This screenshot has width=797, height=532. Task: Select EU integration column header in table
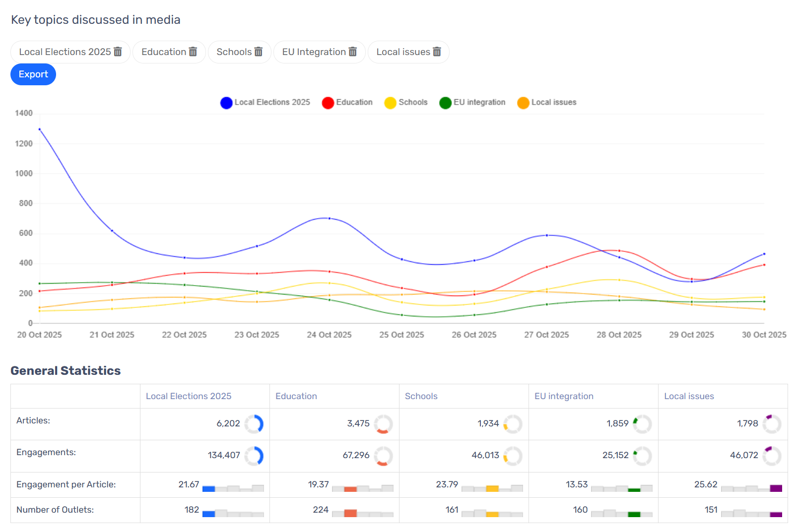tap(564, 396)
